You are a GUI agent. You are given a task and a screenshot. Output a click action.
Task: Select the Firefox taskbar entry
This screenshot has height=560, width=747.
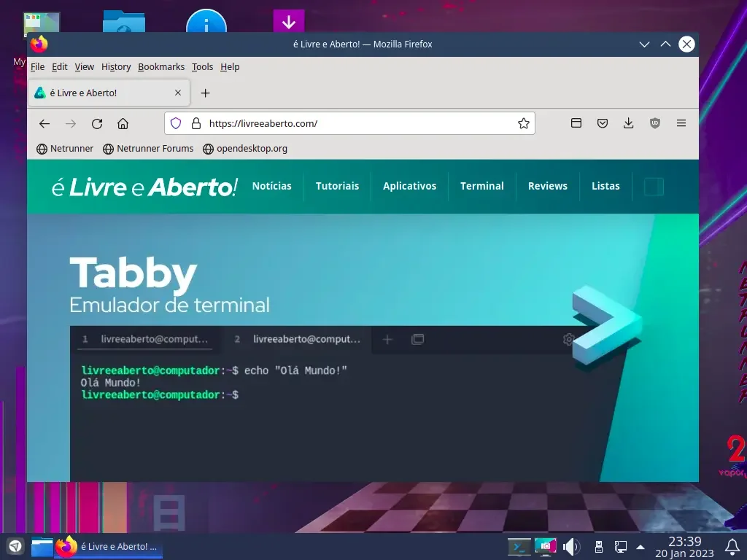(109, 546)
